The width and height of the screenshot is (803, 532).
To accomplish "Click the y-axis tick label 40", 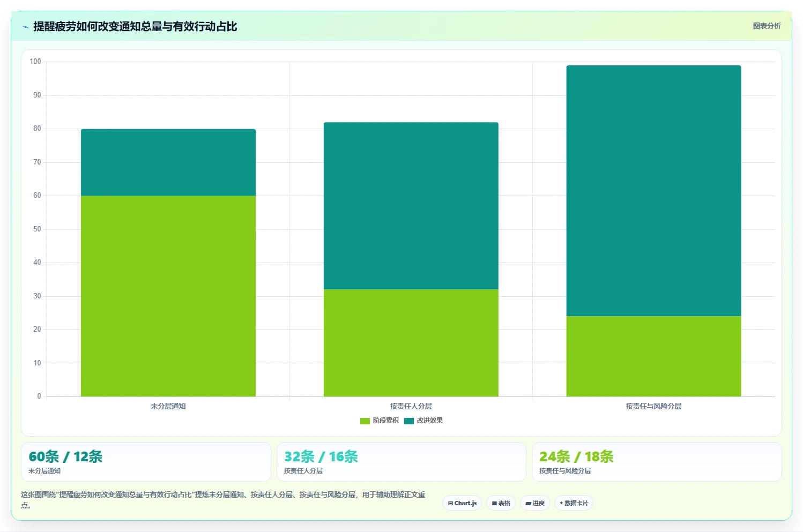I will (x=37, y=263).
